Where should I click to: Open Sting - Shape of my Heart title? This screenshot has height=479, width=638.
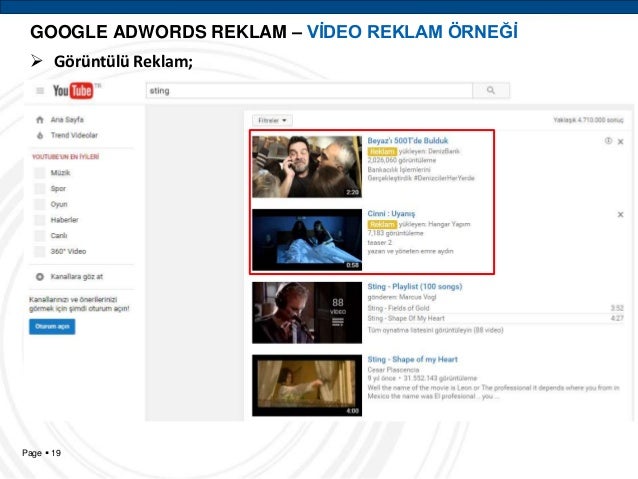pos(412,359)
